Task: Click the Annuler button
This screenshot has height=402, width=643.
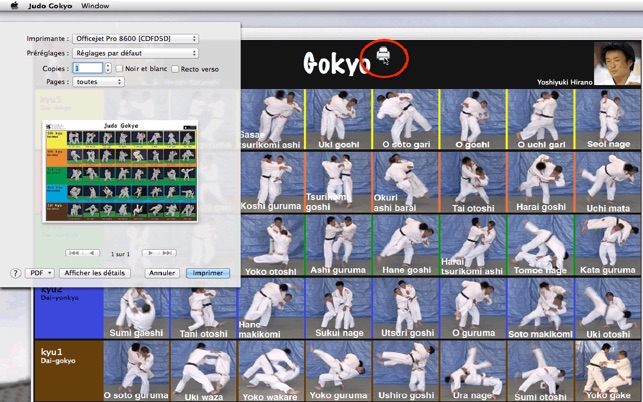Action: click(x=161, y=272)
